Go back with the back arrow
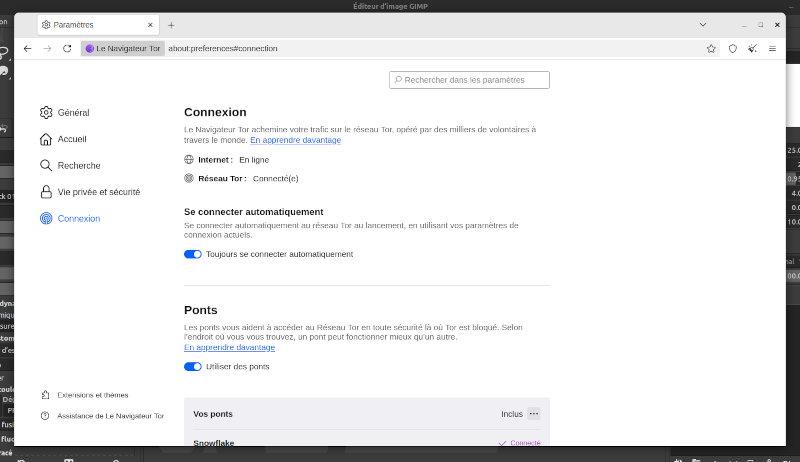The width and height of the screenshot is (800, 462). point(28,48)
